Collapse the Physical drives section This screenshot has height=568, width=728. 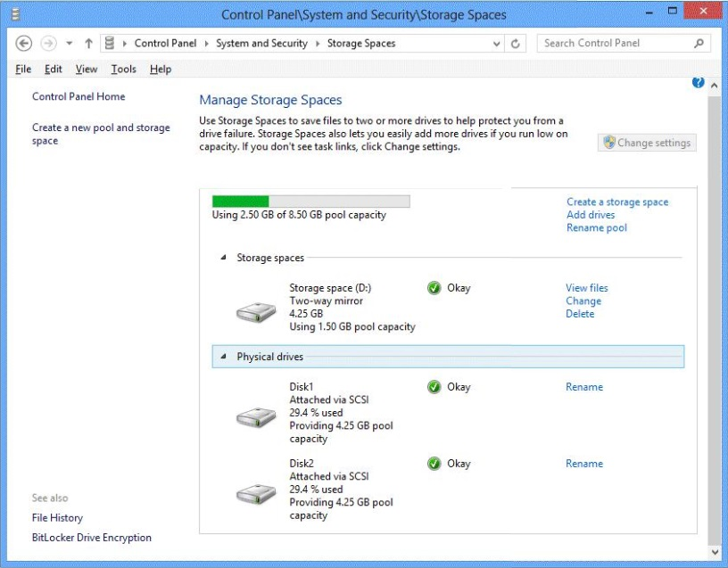point(224,357)
